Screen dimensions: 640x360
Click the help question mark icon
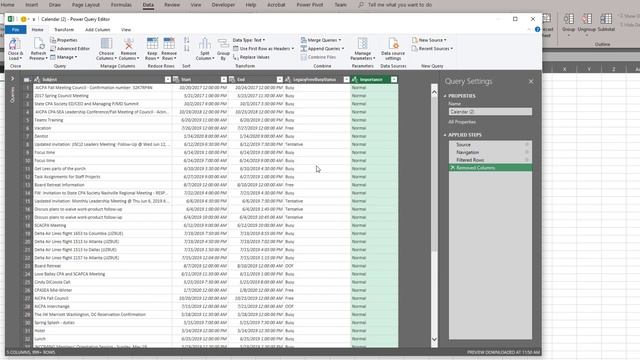tap(537, 29)
